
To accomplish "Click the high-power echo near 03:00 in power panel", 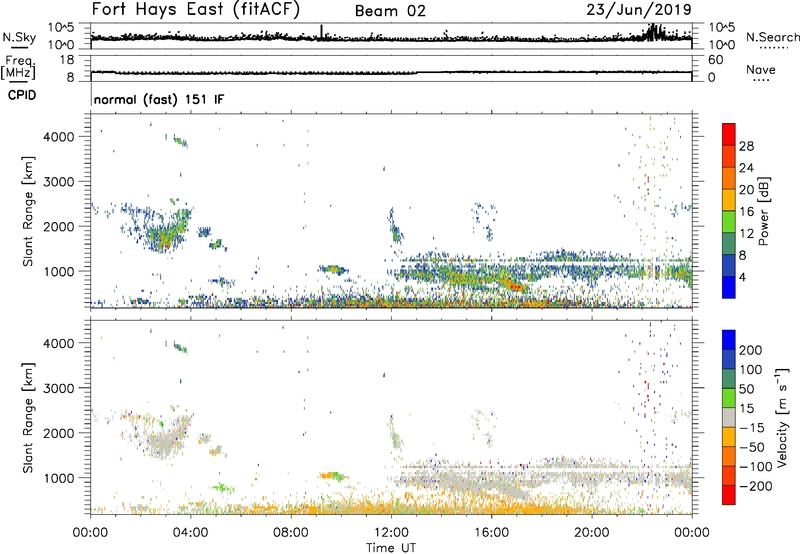I will (164, 239).
